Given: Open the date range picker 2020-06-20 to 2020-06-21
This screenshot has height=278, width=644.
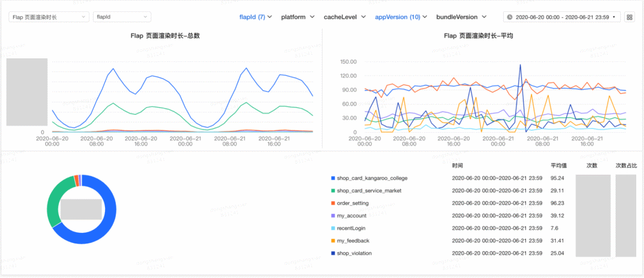Looking at the screenshot, I should point(562,17).
